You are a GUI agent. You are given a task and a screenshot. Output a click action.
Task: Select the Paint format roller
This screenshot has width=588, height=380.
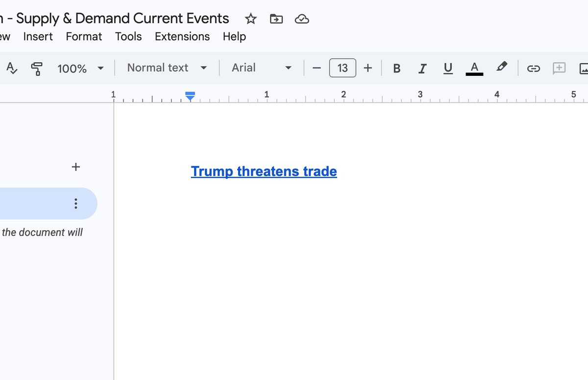[37, 68]
